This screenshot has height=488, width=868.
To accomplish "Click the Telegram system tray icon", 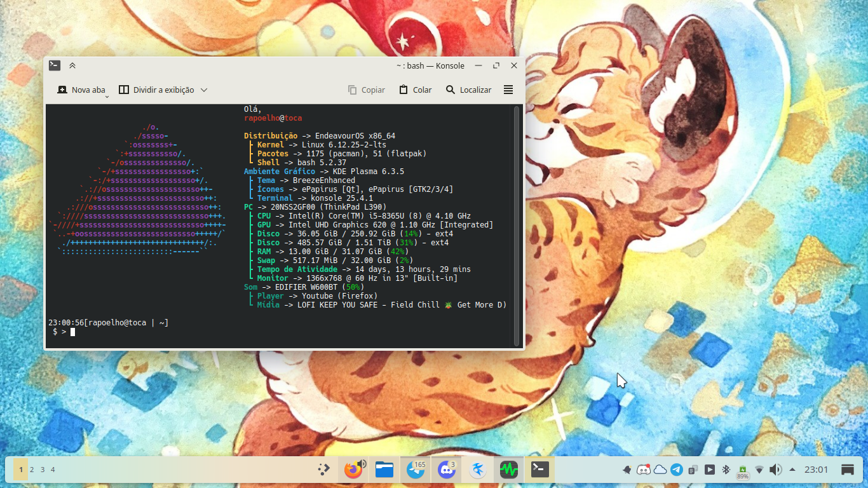I will [677, 470].
